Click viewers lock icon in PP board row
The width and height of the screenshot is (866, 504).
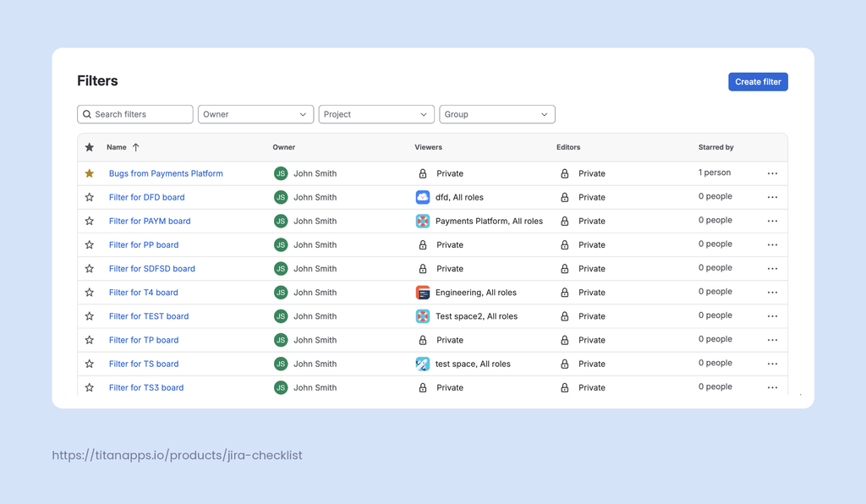[x=423, y=244]
